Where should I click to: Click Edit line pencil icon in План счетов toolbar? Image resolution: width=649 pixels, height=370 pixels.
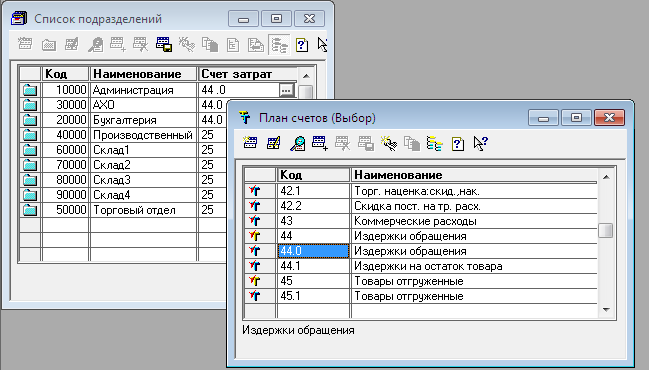tap(274, 143)
